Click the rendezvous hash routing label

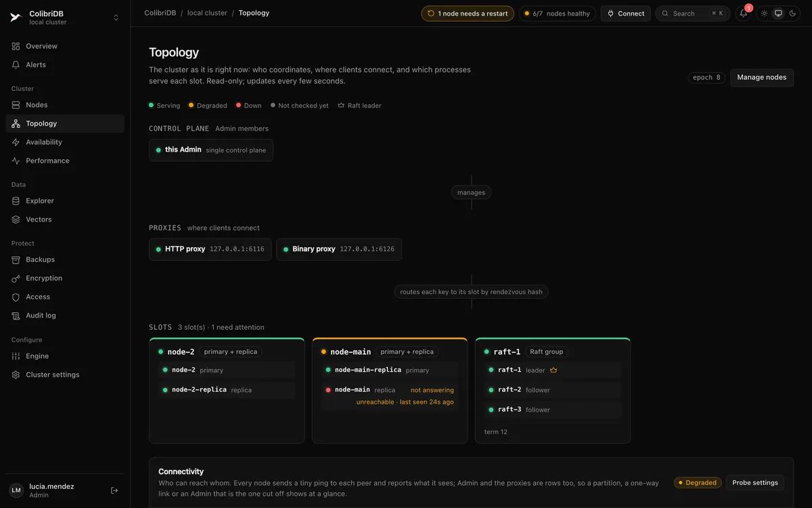tap(471, 292)
